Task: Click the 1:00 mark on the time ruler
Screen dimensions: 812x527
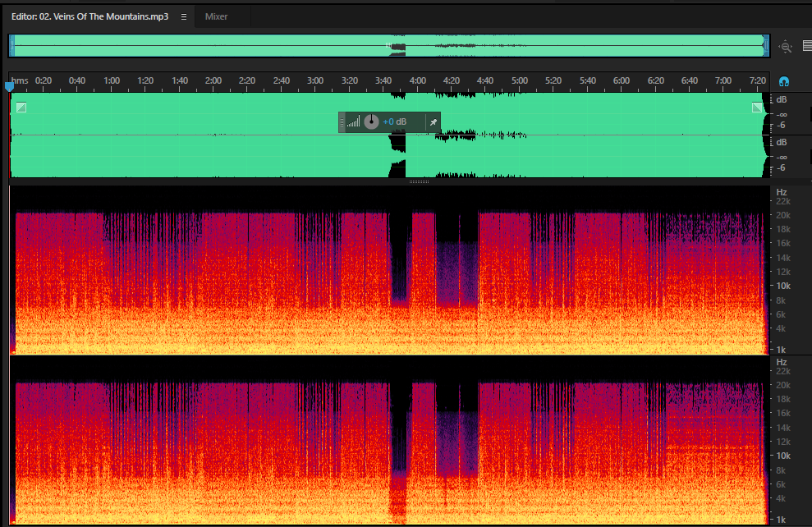Action: pos(112,80)
